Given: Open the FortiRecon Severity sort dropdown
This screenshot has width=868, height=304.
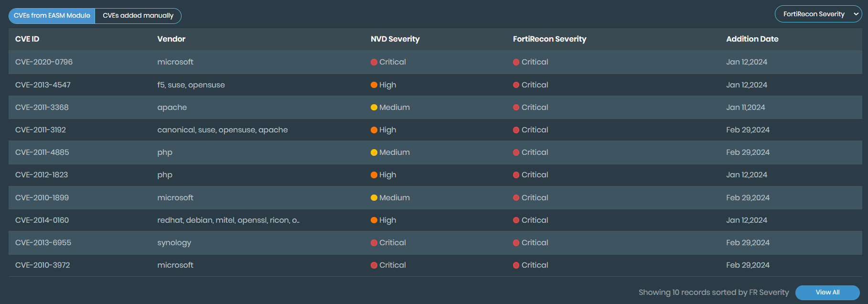Looking at the screenshot, I should (814, 14).
